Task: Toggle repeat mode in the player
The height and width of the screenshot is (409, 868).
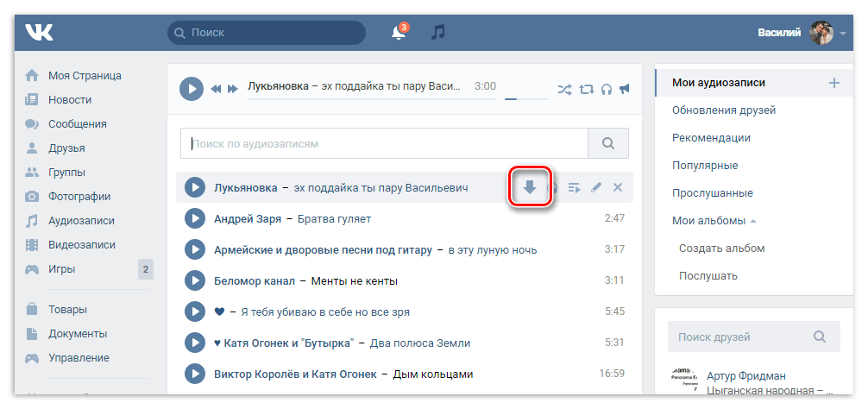Action: click(586, 88)
